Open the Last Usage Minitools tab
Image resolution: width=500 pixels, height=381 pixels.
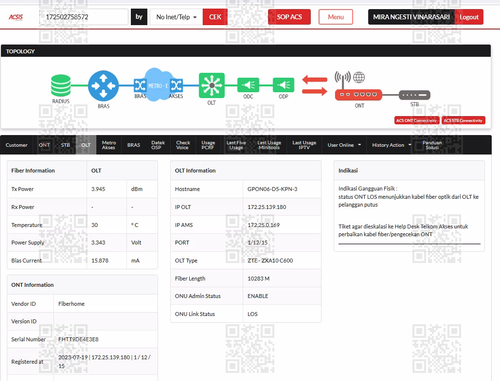(x=269, y=145)
